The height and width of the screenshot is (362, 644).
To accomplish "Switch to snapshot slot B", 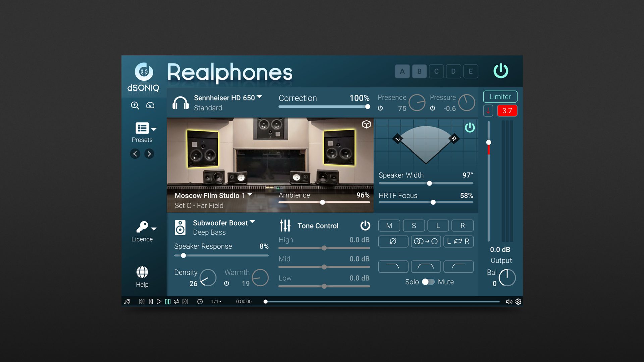I will tap(419, 71).
